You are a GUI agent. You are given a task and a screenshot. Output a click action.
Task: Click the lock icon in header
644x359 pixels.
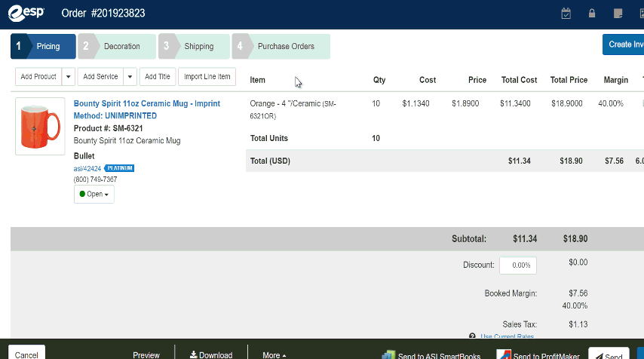tap(592, 14)
